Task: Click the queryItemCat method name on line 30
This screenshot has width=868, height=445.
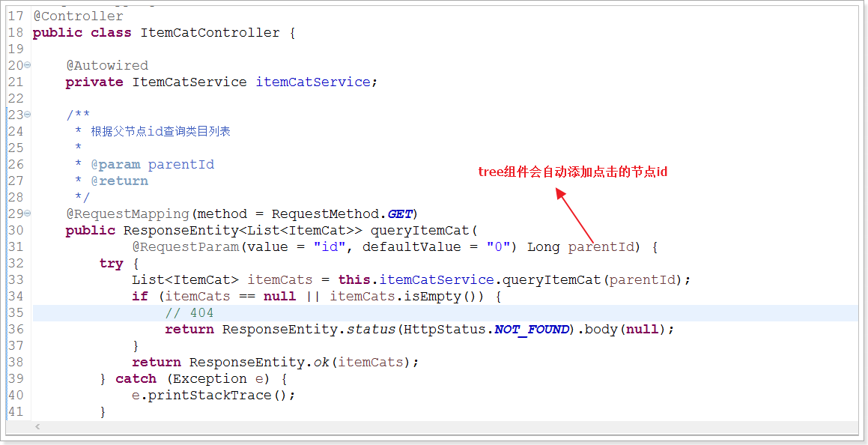Action: pos(419,230)
